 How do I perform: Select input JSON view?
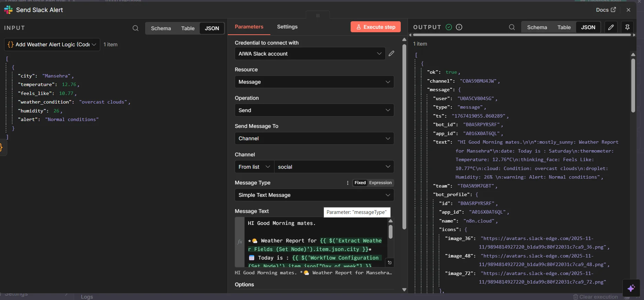pos(212,28)
